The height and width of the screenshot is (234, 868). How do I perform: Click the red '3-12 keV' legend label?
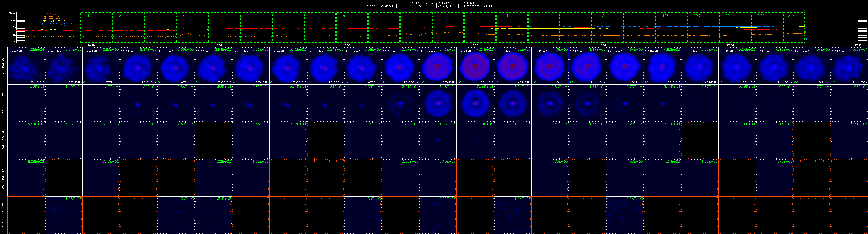(50, 14)
